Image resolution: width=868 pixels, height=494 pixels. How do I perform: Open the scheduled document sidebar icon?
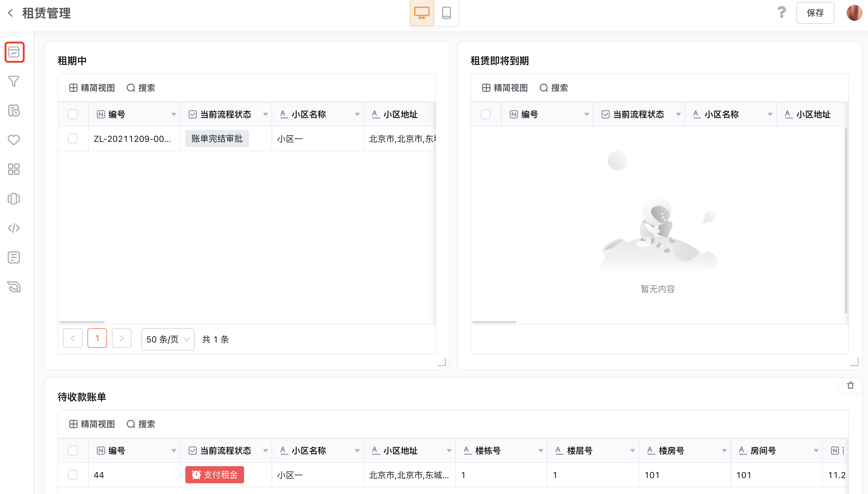pyautogui.click(x=14, y=111)
